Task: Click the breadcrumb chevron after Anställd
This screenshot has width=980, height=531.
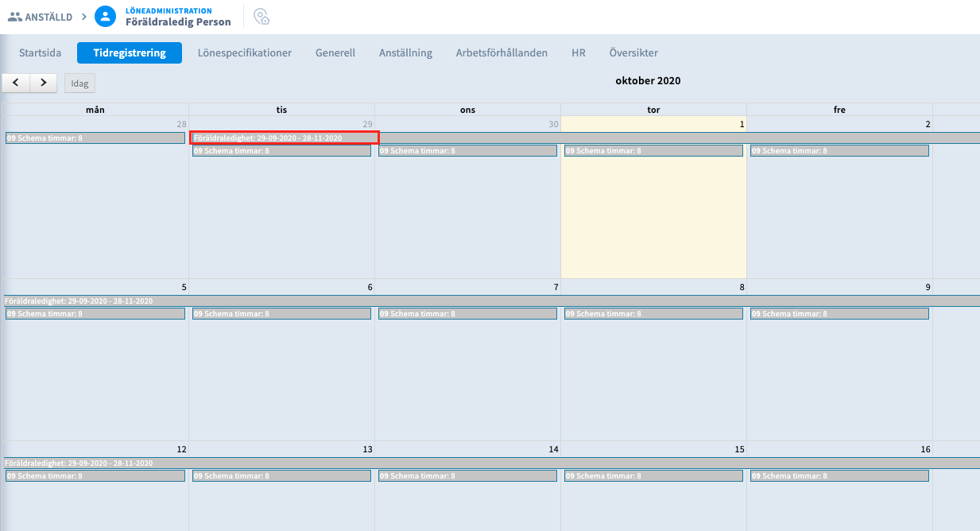Action: (x=83, y=17)
